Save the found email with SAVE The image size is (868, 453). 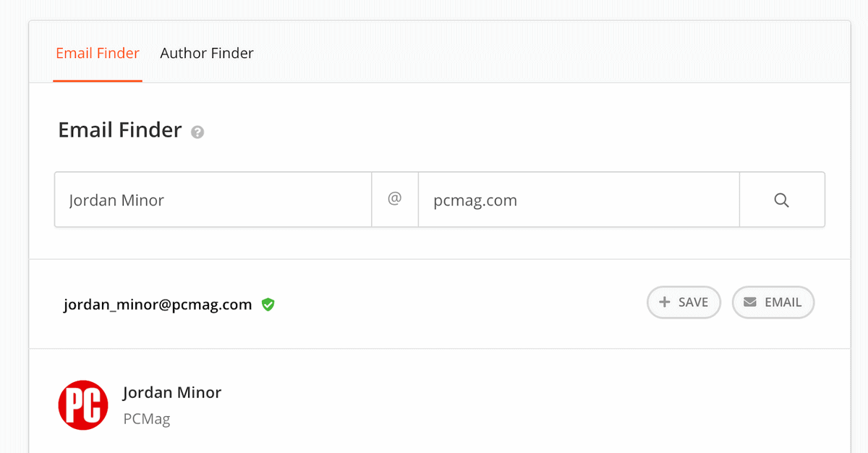(x=684, y=302)
